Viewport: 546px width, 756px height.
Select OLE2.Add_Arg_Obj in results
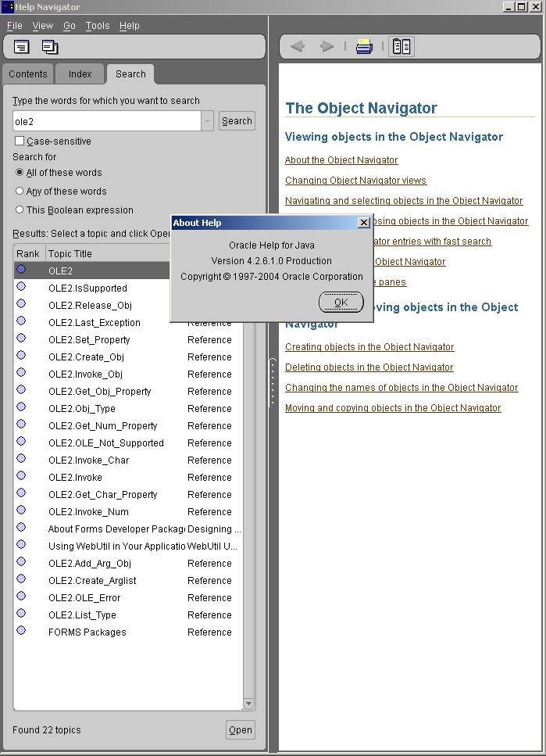[x=128, y=563]
